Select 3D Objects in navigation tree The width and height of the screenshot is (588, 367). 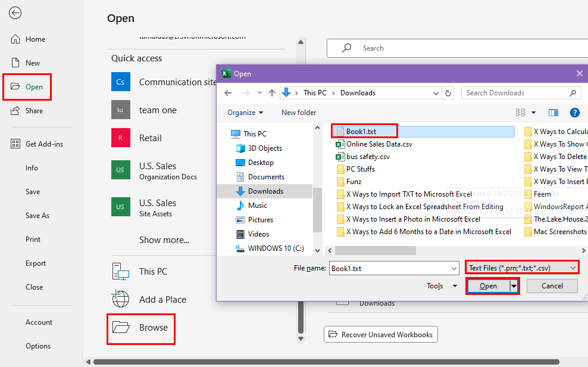coord(259,148)
